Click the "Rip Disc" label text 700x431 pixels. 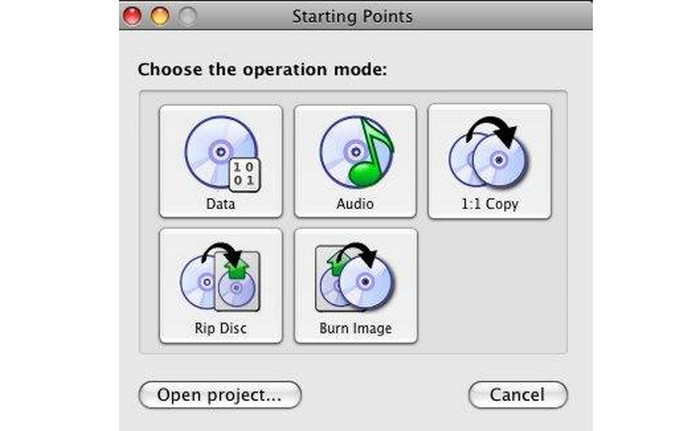pos(221,328)
